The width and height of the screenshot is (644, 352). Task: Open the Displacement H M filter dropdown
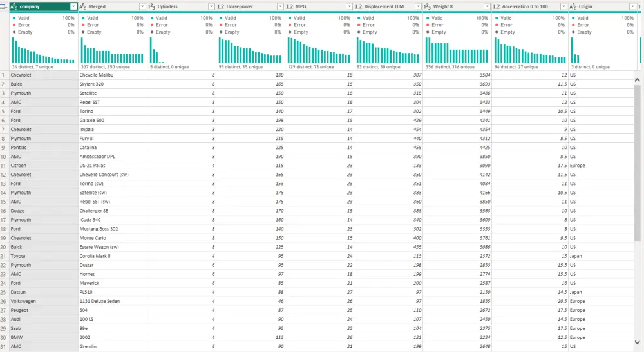tap(419, 6)
